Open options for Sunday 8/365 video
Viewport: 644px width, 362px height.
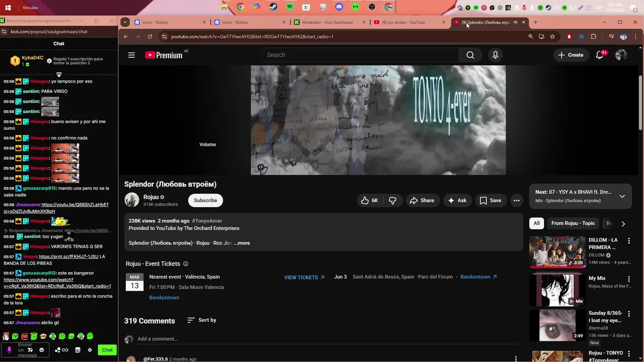pyautogui.click(x=628, y=314)
